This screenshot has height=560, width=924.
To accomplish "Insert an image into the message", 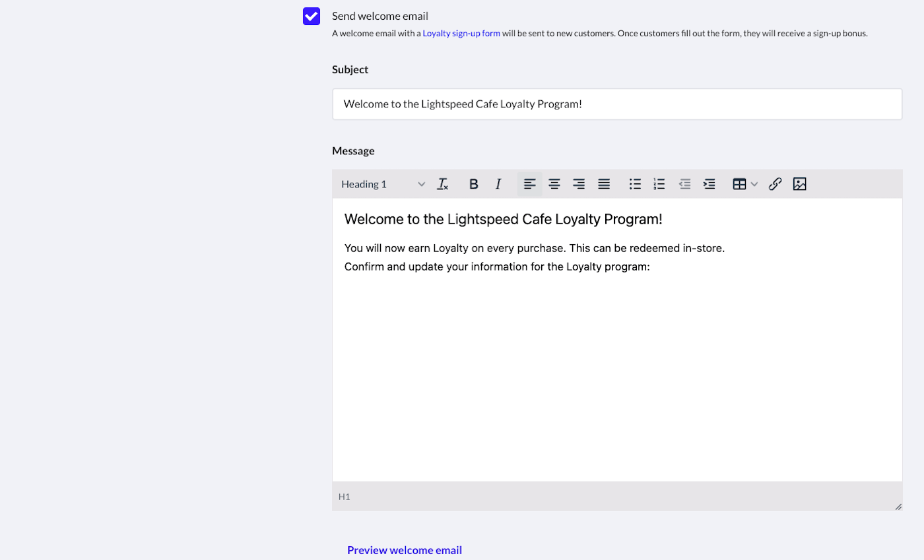I will [x=800, y=184].
